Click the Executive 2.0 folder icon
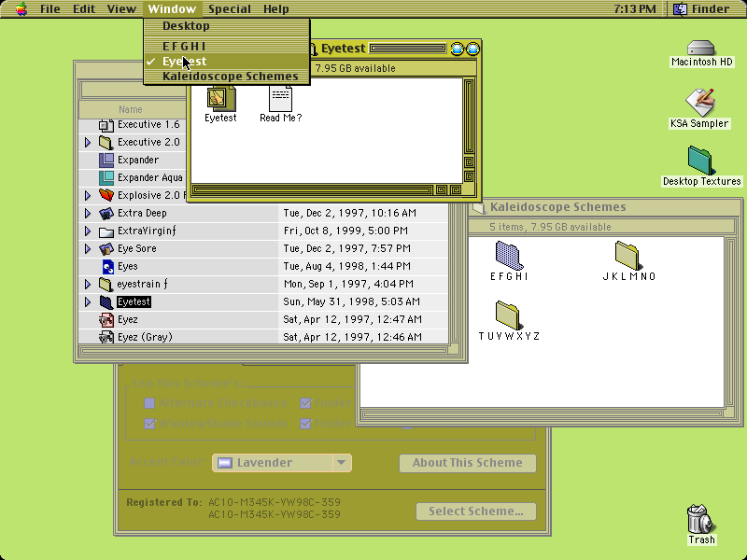Screen dimensions: 747x560 coord(106,143)
